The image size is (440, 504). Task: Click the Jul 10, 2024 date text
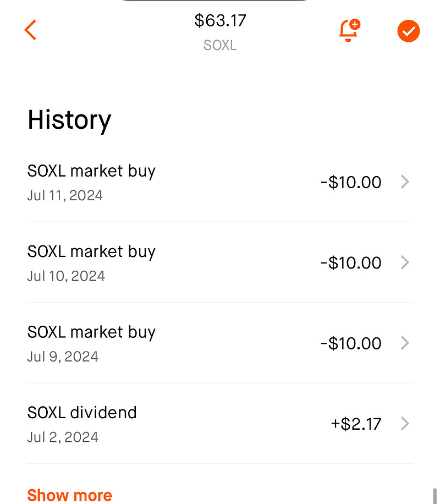(x=66, y=276)
